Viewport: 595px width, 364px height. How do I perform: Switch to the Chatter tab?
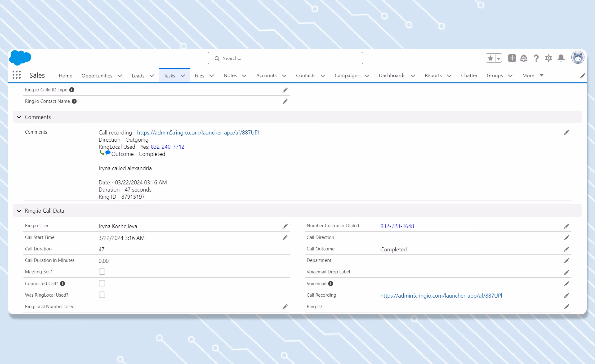click(x=469, y=76)
